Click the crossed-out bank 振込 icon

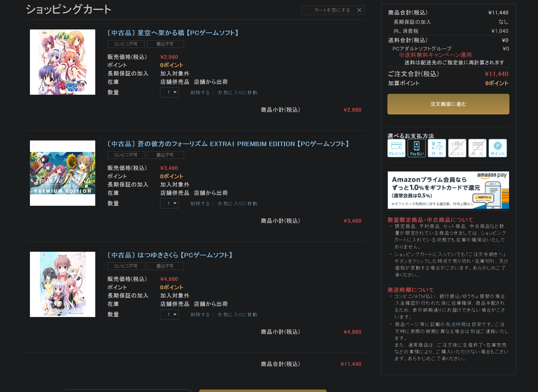click(477, 148)
